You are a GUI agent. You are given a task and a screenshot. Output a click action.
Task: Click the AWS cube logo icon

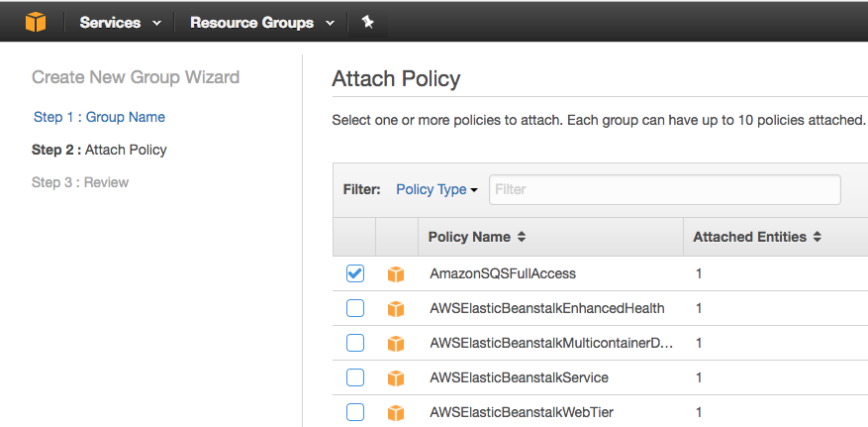(x=36, y=22)
